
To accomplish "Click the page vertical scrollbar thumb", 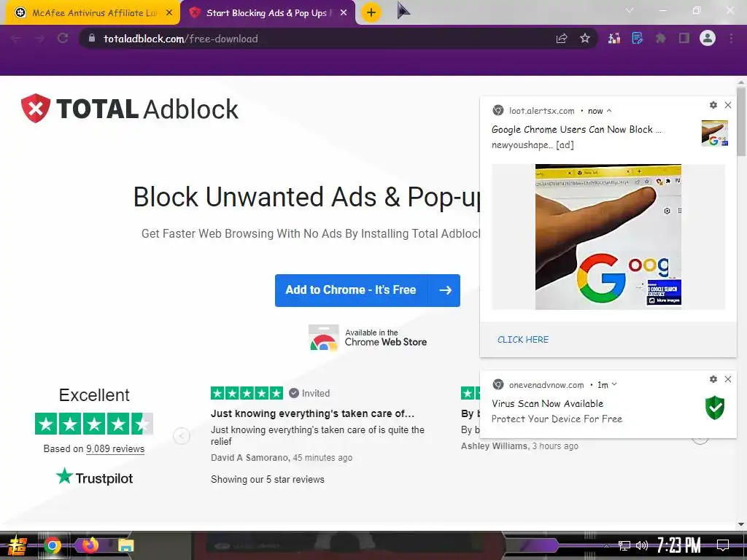I will (741, 121).
